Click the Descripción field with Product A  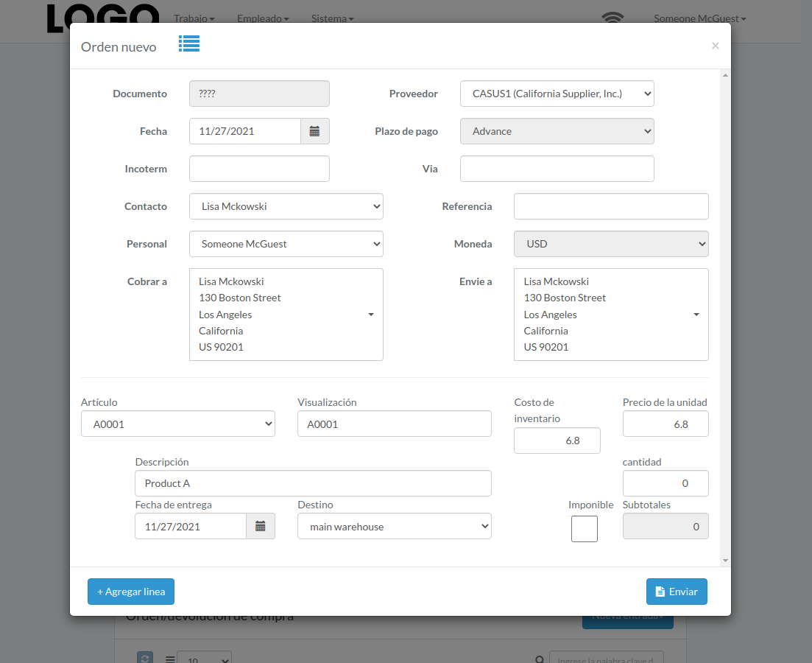coord(313,484)
